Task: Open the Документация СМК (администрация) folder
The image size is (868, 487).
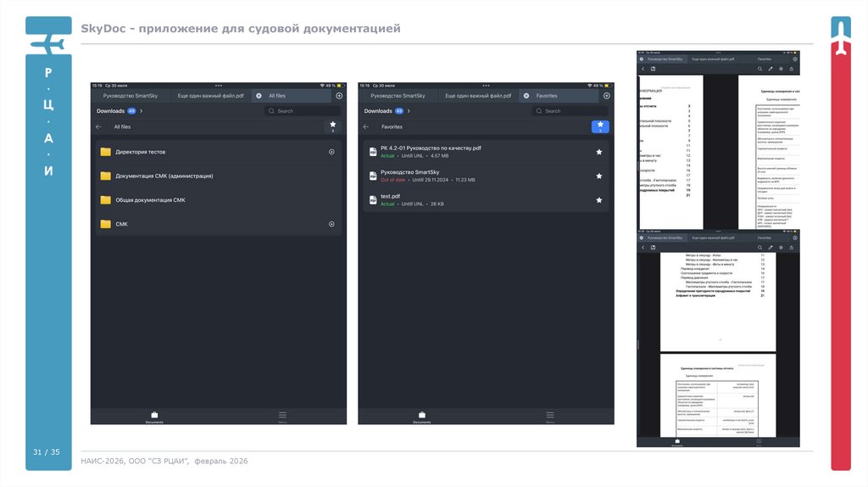Action: tap(218, 176)
